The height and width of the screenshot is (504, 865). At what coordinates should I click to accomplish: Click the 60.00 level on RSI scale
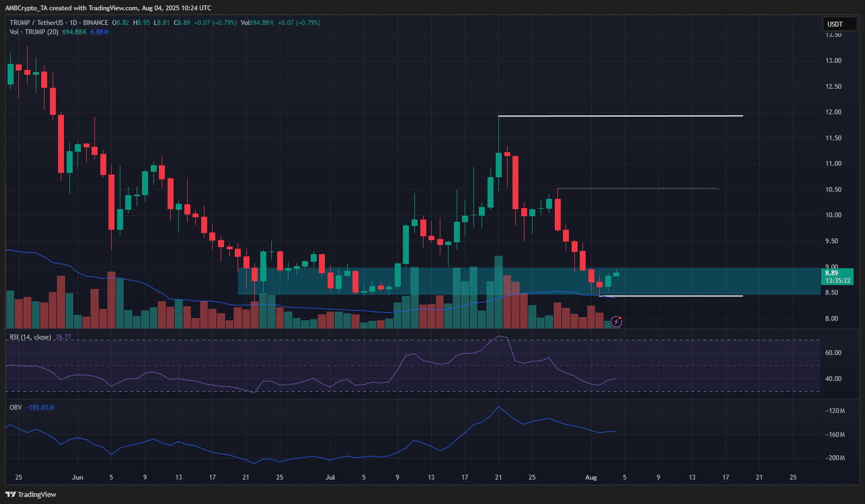click(833, 353)
